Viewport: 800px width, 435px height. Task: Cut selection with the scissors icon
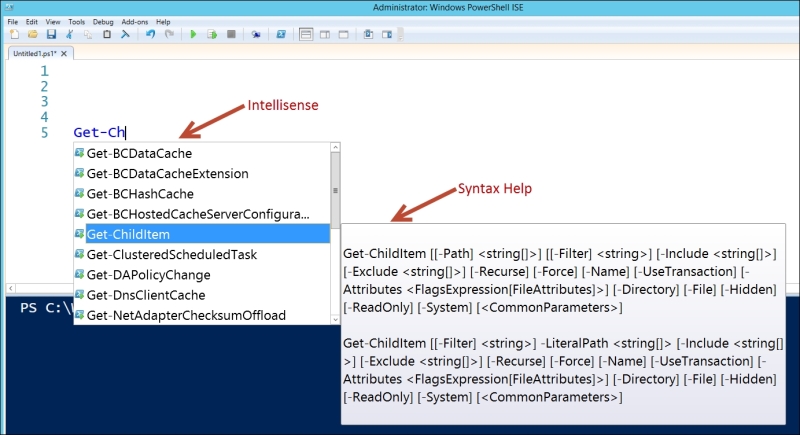pyautogui.click(x=69, y=34)
